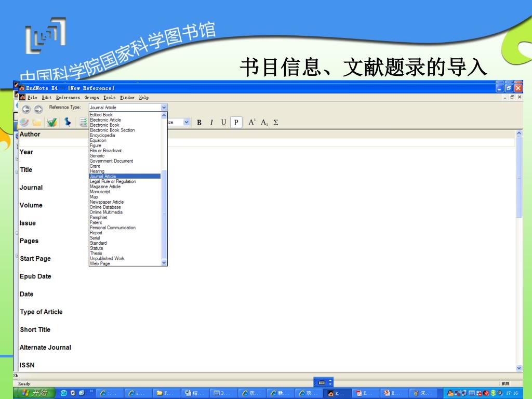
Task: Click the language bar keyboard icon
Action: click(322, 383)
